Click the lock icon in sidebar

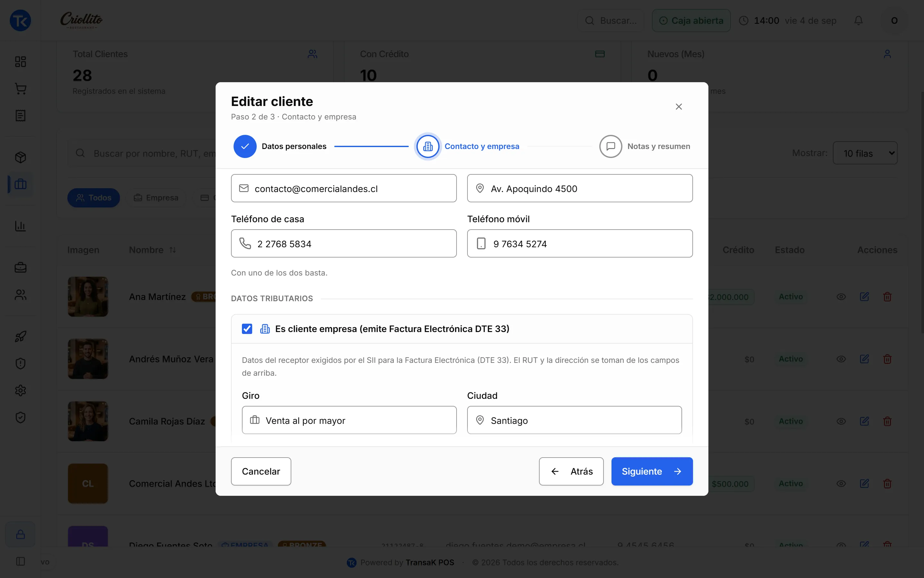pyautogui.click(x=20, y=534)
